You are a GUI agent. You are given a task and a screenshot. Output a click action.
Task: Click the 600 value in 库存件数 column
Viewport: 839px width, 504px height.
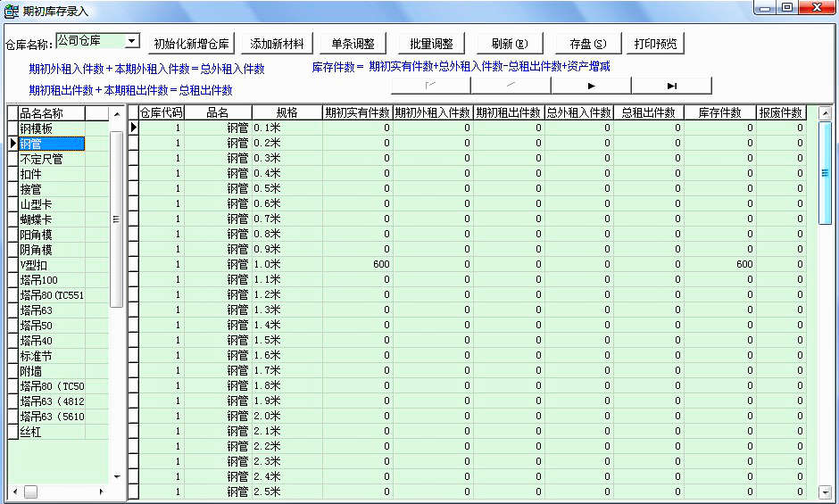pyautogui.click(x=719, y=264)
